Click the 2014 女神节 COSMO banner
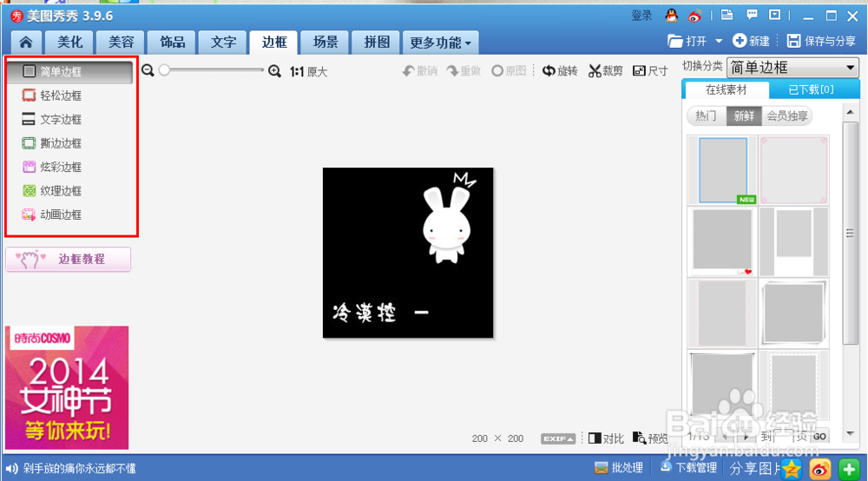 tap(67, 387)
